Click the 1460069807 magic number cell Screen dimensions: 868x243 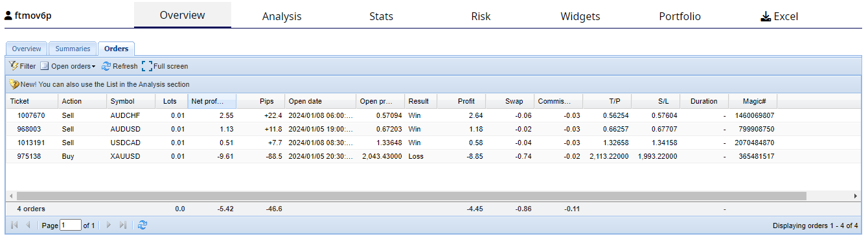click(753, 115)
